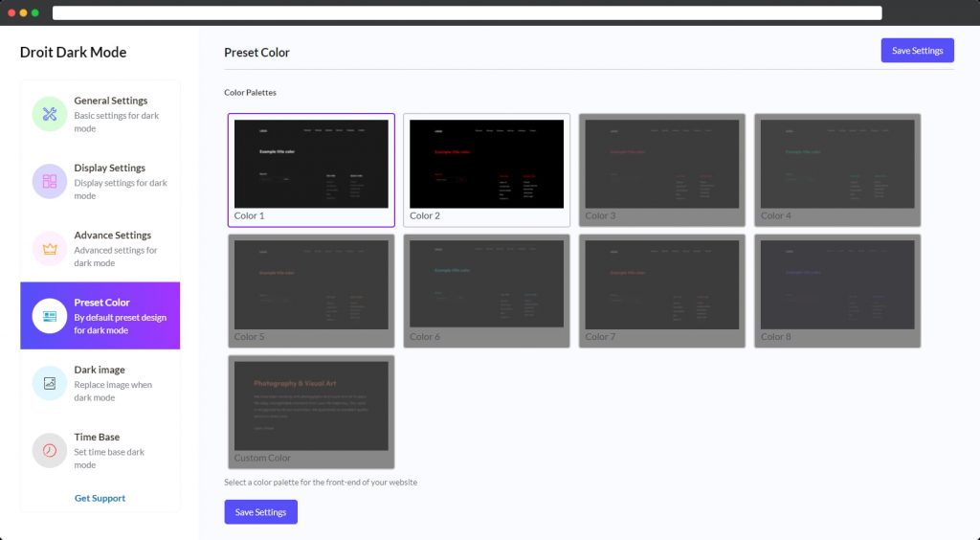This screenshot has width=980, height=540.
Task: Click the Time Base clock icon
Action: coord(50,451)
